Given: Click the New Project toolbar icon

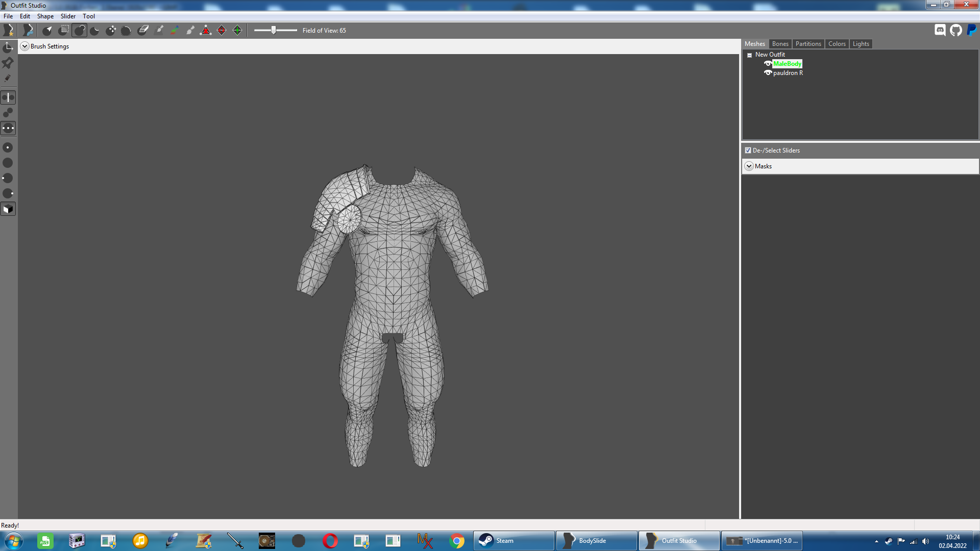Looking at the screenshot, I should [9, 31].
